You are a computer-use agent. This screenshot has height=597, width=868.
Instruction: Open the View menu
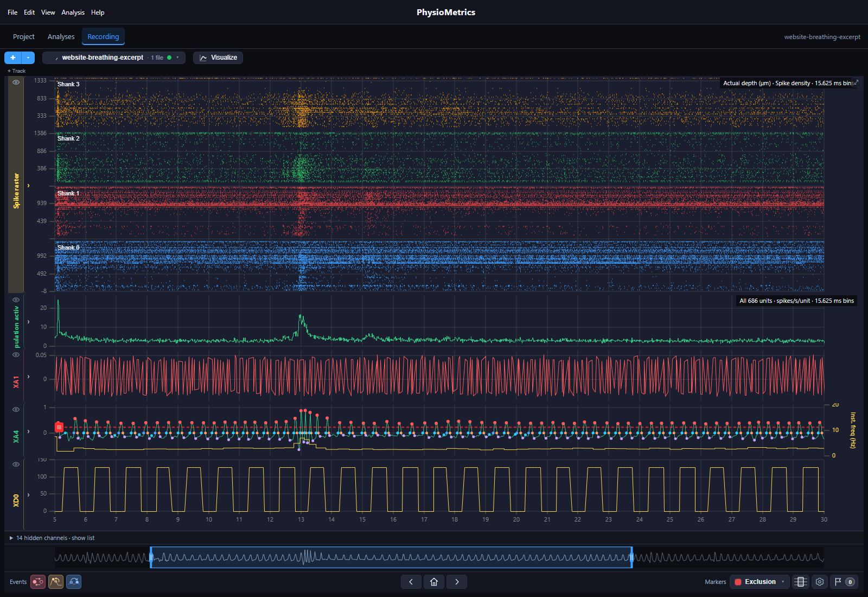(x=48, y=12)
